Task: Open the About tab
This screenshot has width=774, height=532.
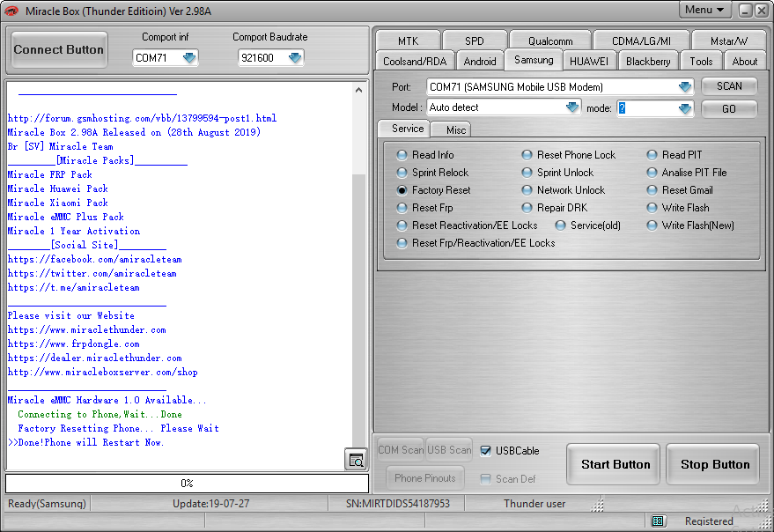Action: (x=744, y=62)
